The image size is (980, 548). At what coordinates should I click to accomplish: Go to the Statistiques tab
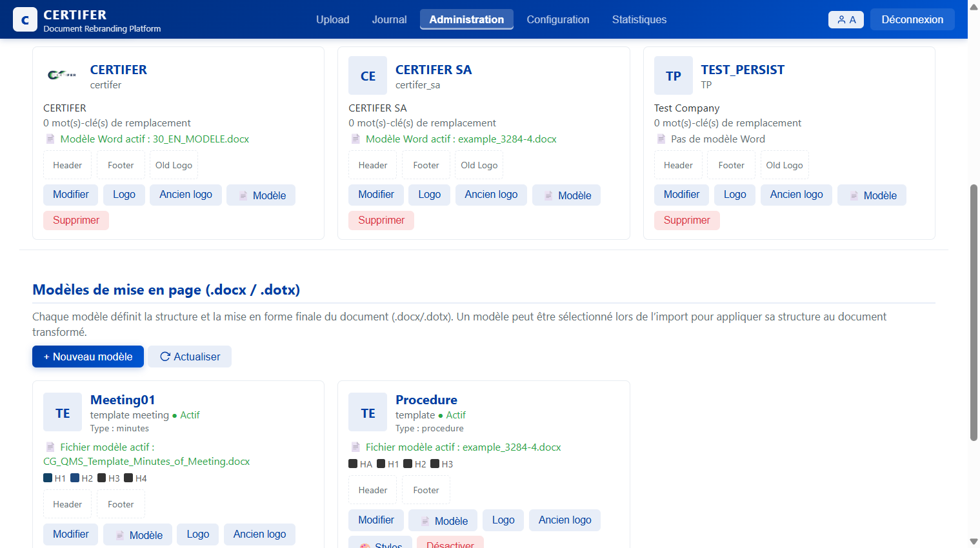639,19
